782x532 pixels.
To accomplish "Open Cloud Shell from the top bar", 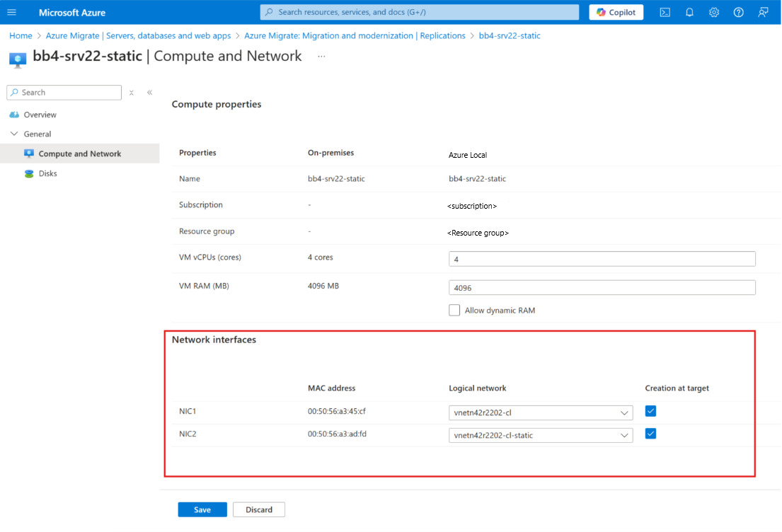I will click(x=665, y=13).
